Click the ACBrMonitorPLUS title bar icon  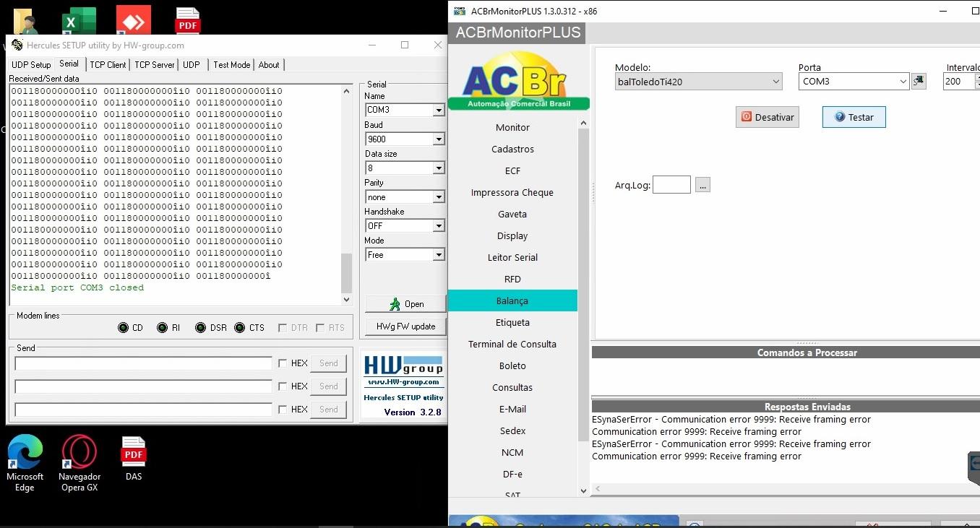click(x=458, y=11)
